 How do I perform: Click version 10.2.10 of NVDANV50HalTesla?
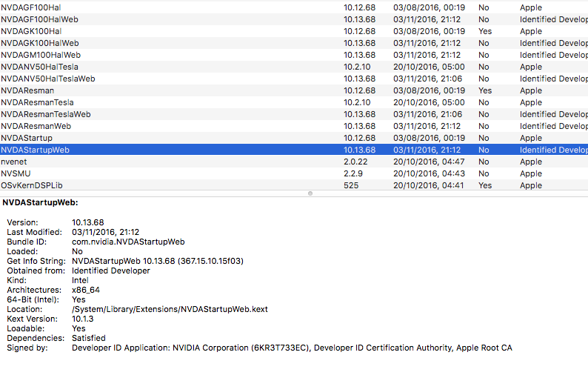pos(357,67)
